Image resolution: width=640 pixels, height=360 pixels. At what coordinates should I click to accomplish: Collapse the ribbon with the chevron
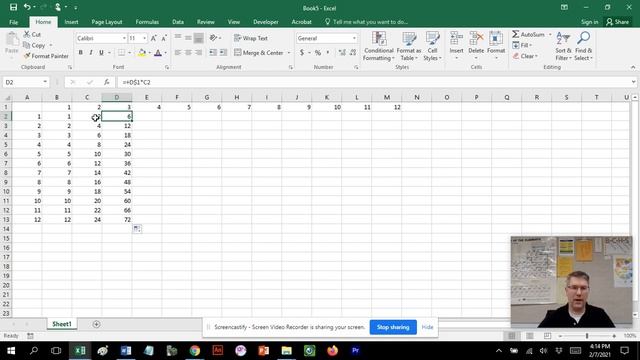pos(633,67)
